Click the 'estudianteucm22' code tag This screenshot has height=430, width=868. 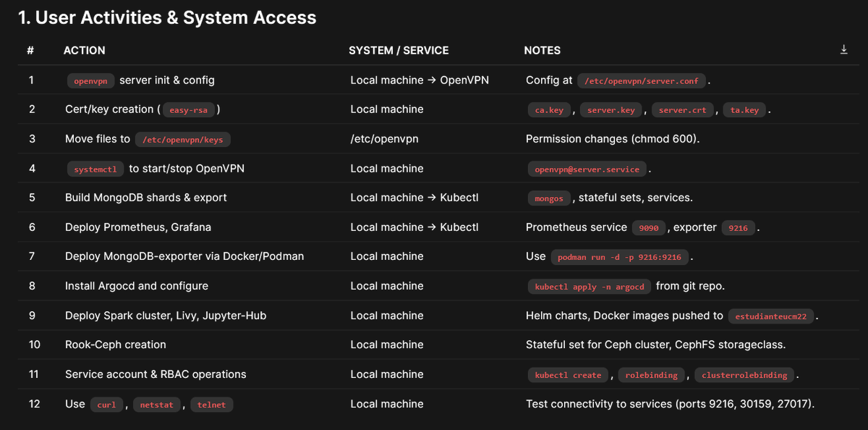(x=772, y=316)
